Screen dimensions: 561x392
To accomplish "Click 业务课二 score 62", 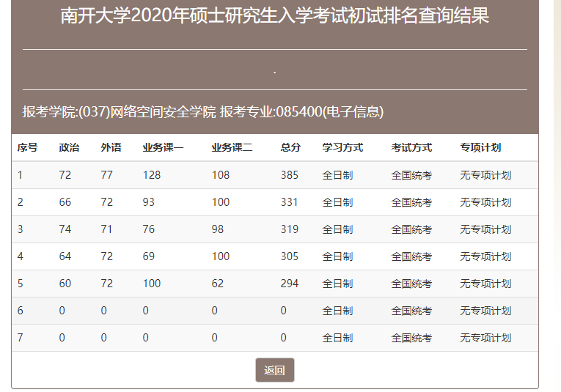I will coord(218,284).
